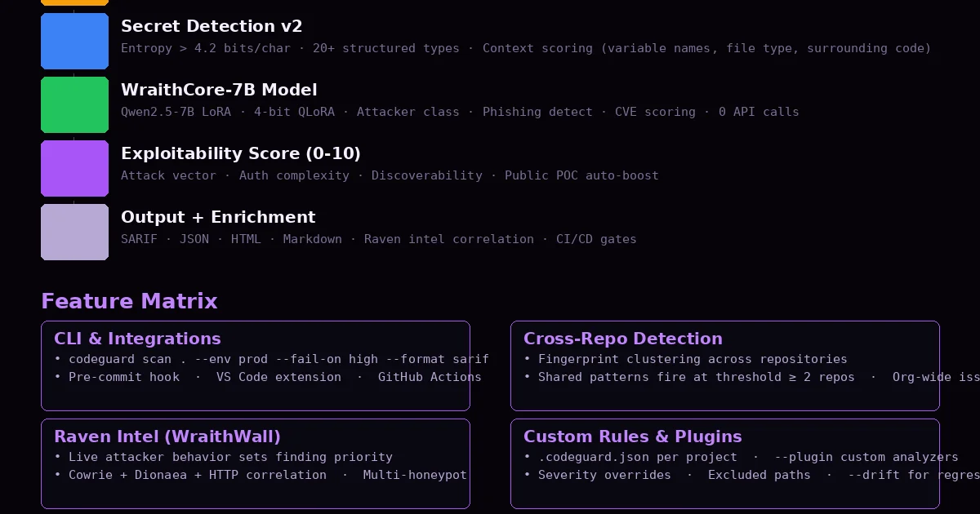Select the Exploitability Score (0-10) heading
Screen dimensions: 980x514
(241, 153)
